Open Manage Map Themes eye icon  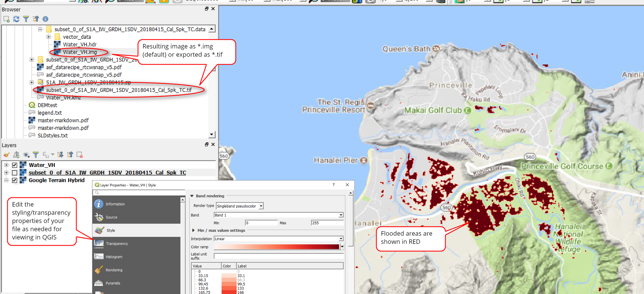pos(26,155)
